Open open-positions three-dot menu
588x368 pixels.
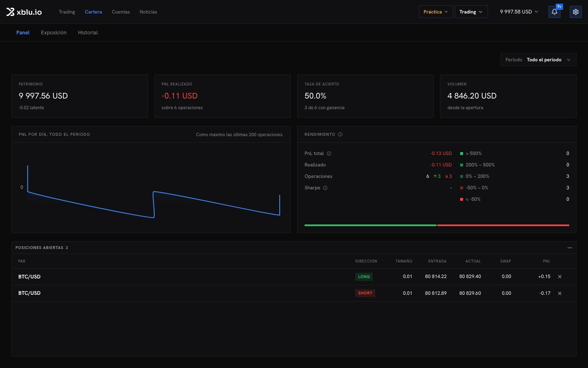point(570,248)
